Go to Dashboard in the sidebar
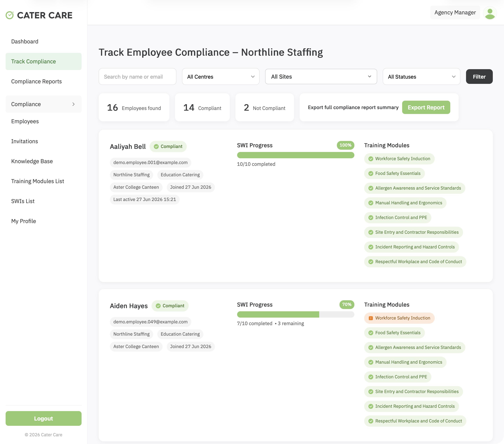This screenshot has width=504, height=444. pyautogui.click(x=43, y=41)
